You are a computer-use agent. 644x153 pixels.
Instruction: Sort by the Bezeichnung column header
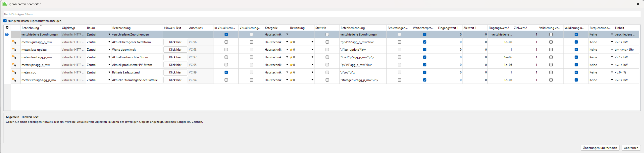tap(30, 28)
